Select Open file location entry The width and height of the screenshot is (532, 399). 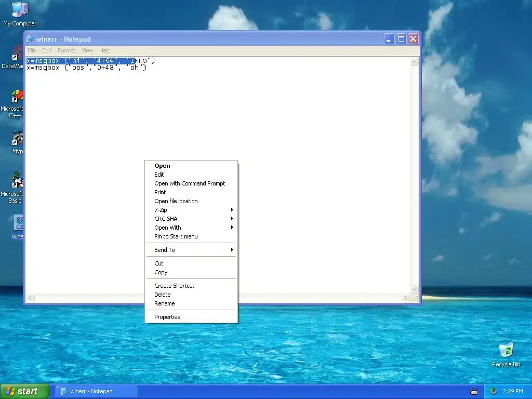(x=191, y=201)
